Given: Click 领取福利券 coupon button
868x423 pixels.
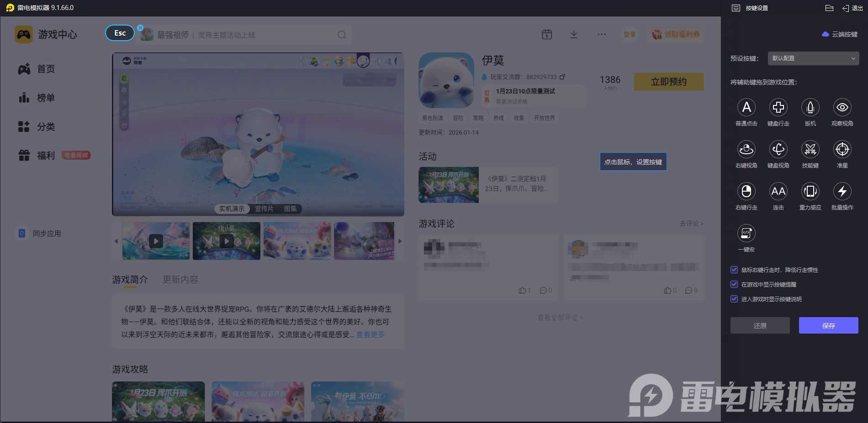Looking at the screenshot, I should coord(676,34).
